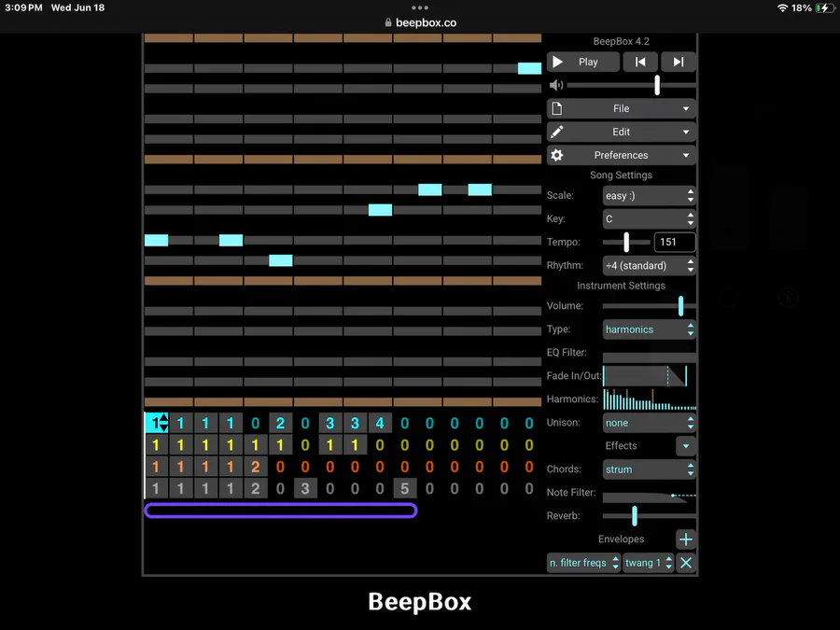The width and height of the screenshot is (840, 630).
Task: Click the Harmonics bar editor
Action: tap(650, 399)
